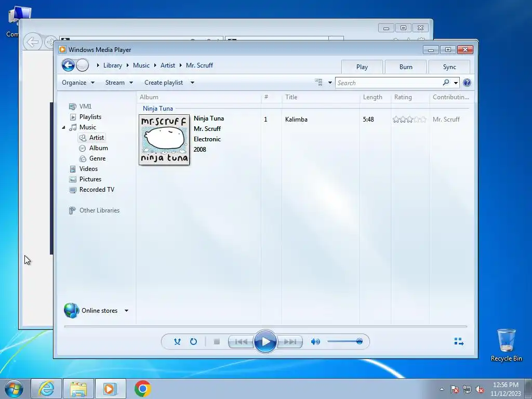This screenshot has width=532, height=399.
Task: Open Videos library
Action: point(84,169)
